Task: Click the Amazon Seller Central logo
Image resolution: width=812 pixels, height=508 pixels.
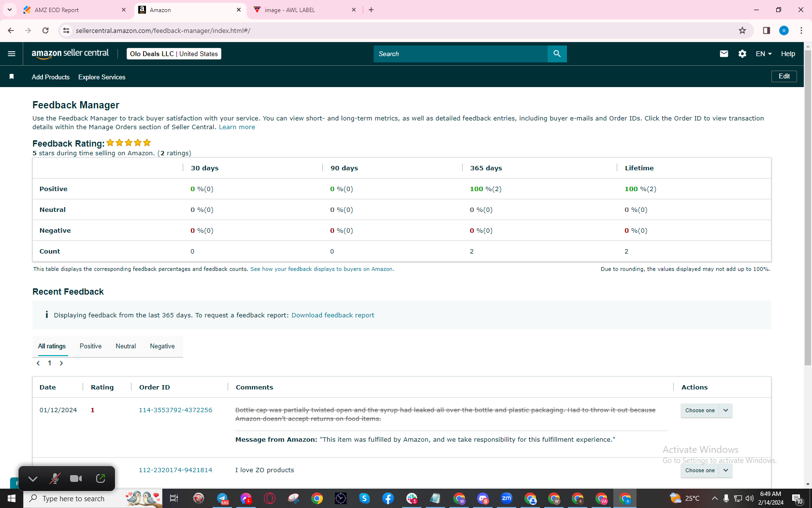Action: (70, 54)
